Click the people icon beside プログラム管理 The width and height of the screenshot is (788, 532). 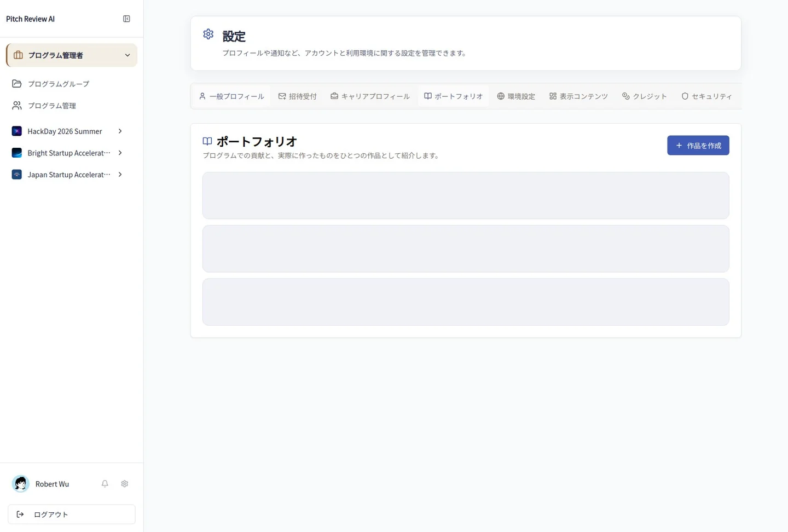[17, 106]
